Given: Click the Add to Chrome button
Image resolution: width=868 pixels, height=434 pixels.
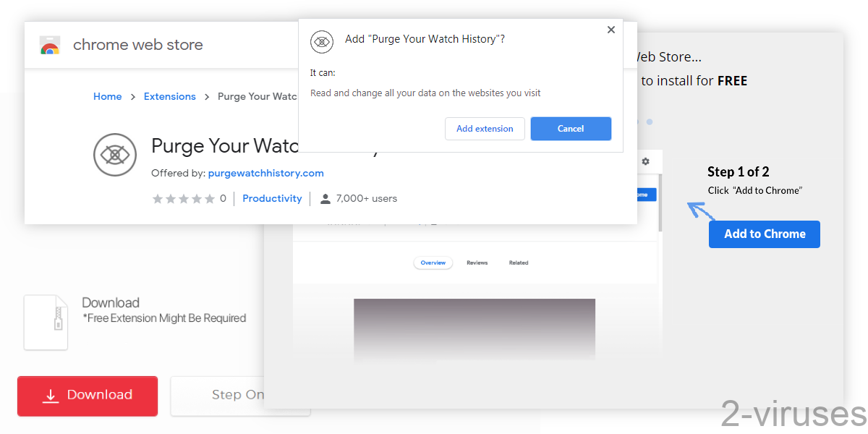Looking at the screenshot, I should [x=764, y=234].
